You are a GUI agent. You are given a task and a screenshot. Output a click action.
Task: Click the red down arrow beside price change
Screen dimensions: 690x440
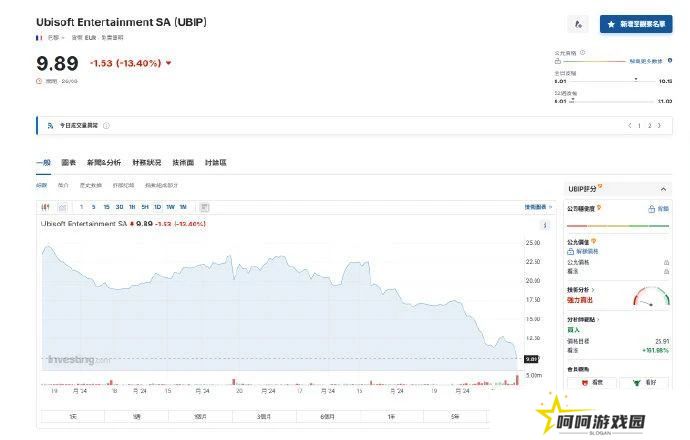point(168,63)
